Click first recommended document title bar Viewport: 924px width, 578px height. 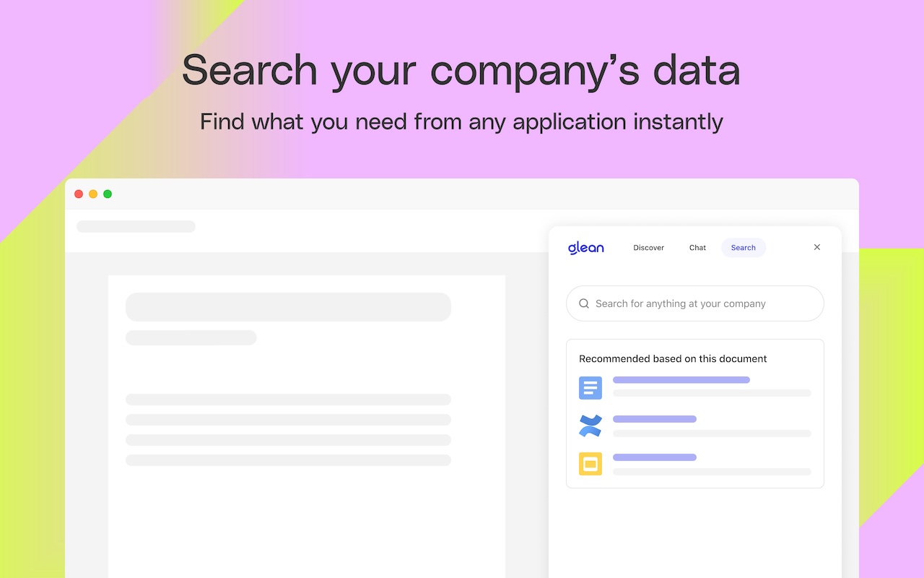[x=681, y=380]
